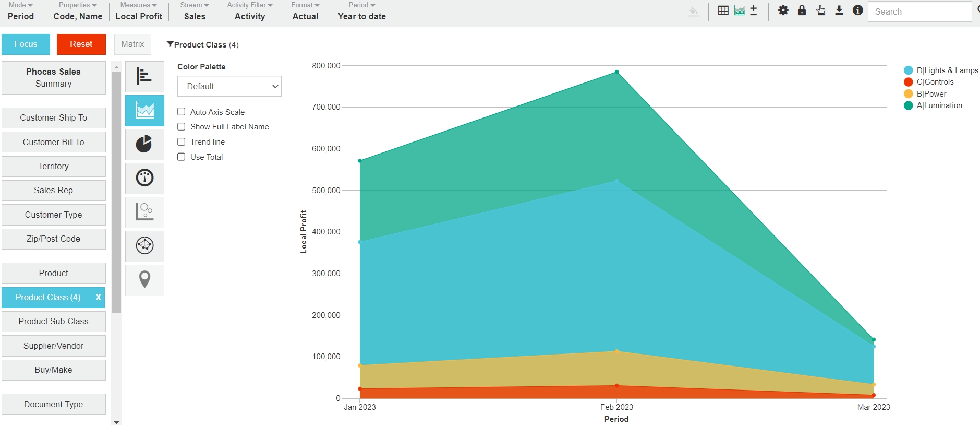Enable the Auto Axis Scale checkbox
This screenshot has width=980, height=425.
(x=182, y=112)
